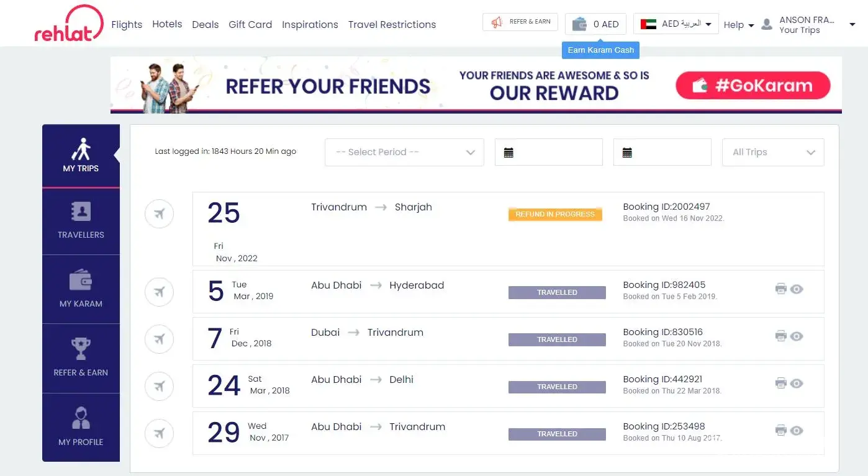The width and height of the screenshot is (868, 476).
Task: Open the My Karam wallet section
Action: 81,290
